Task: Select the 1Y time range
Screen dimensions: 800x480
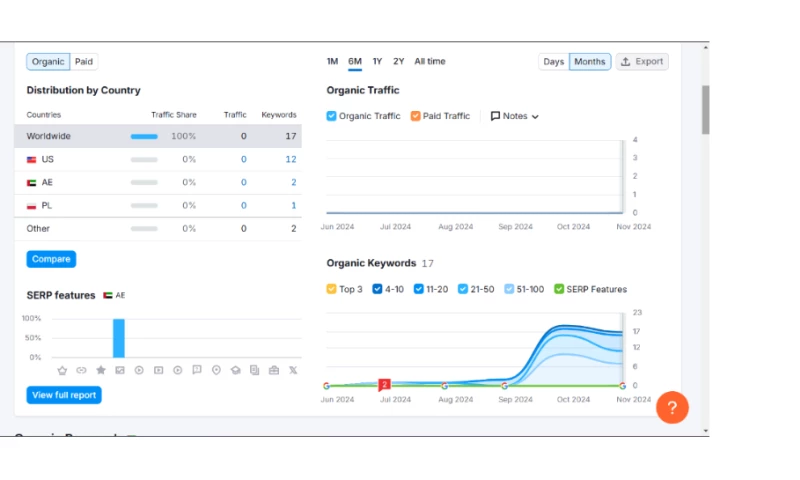Action: click(377, 62)
